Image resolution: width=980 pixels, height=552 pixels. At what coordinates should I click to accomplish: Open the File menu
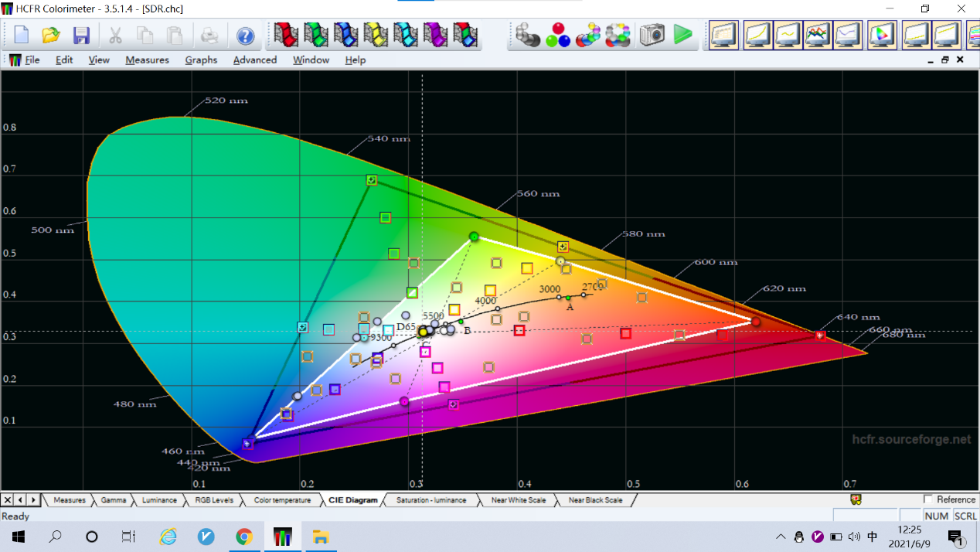click(32, 60)
